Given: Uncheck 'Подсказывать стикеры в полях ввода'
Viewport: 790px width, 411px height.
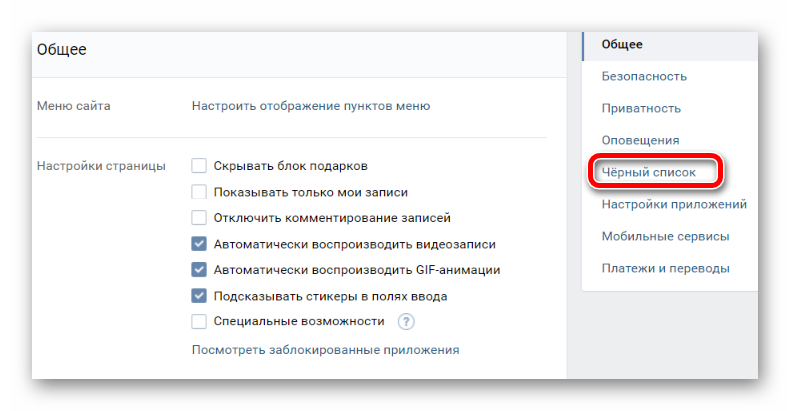Looking at the screenshot, I should (199, 296).
